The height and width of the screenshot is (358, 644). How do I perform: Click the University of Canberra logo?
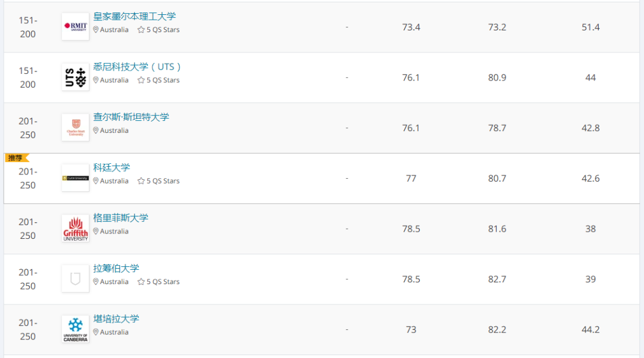coord(75,329)
